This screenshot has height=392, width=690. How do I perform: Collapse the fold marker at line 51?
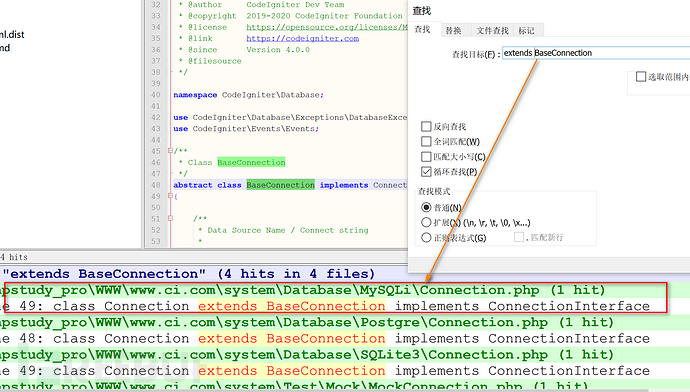(170, 219)
